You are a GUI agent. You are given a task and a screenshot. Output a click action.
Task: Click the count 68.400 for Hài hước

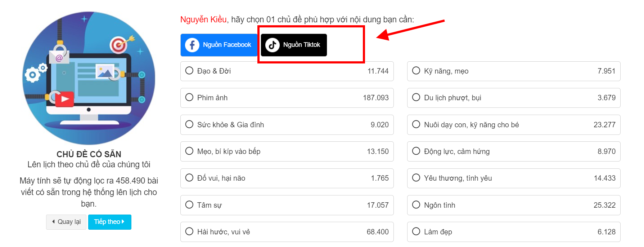378,232
